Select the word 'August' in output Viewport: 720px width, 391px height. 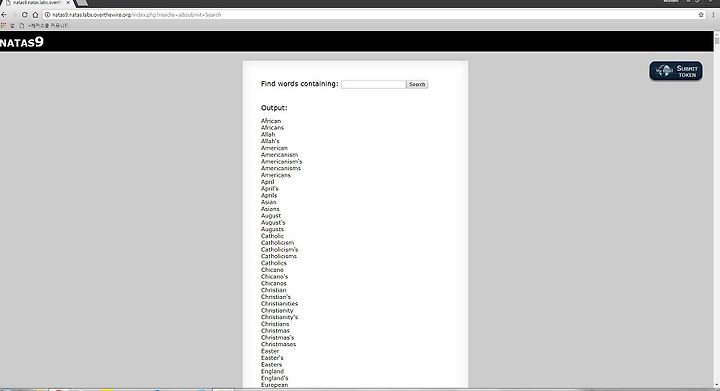271,216
